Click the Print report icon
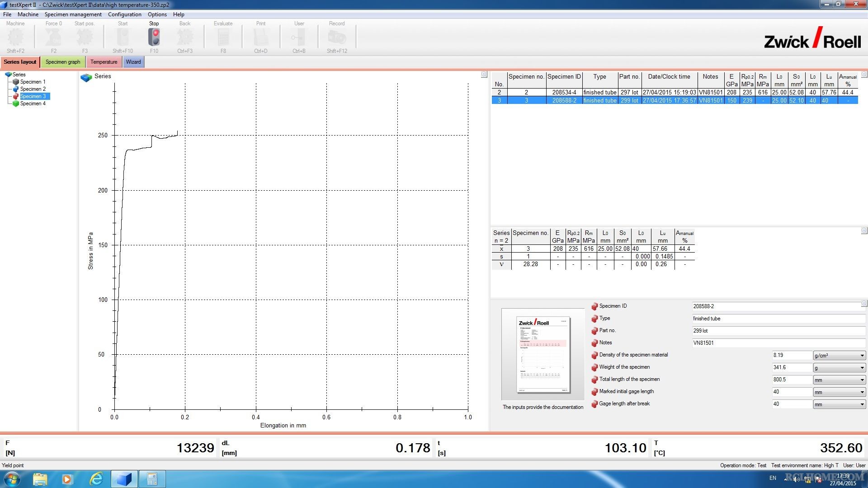Viewport: 868px width, 488px height. (261, 37)
